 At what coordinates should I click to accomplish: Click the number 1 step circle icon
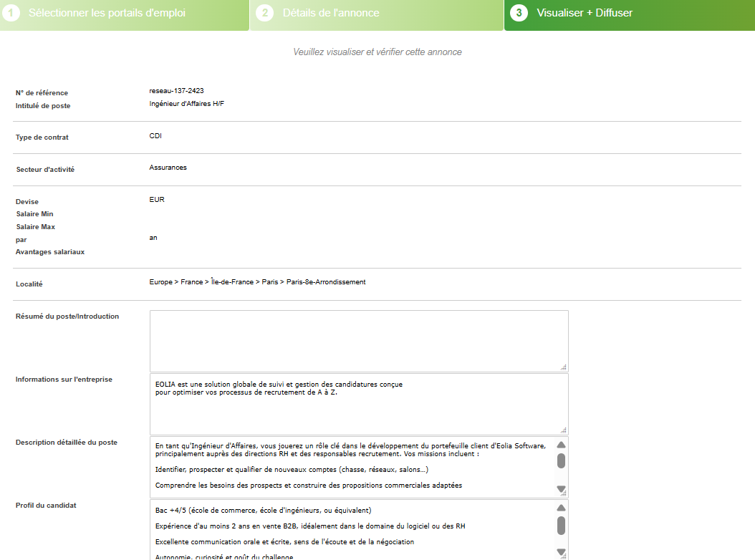10,13
